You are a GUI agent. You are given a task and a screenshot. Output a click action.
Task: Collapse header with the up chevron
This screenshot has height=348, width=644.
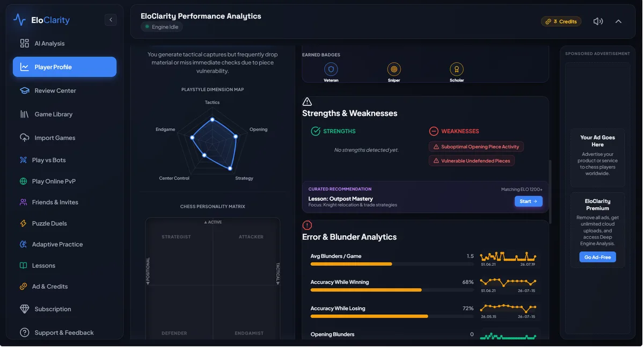[x=618, y=21]
